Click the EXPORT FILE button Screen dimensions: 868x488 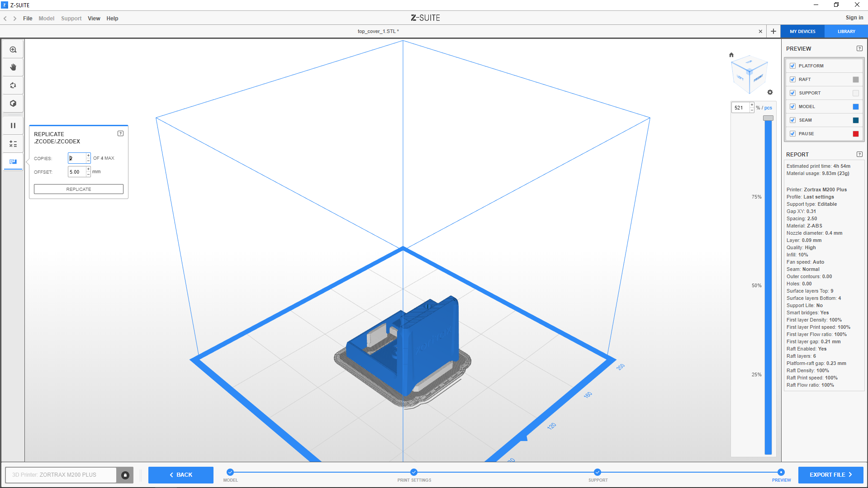coord(830,475)
